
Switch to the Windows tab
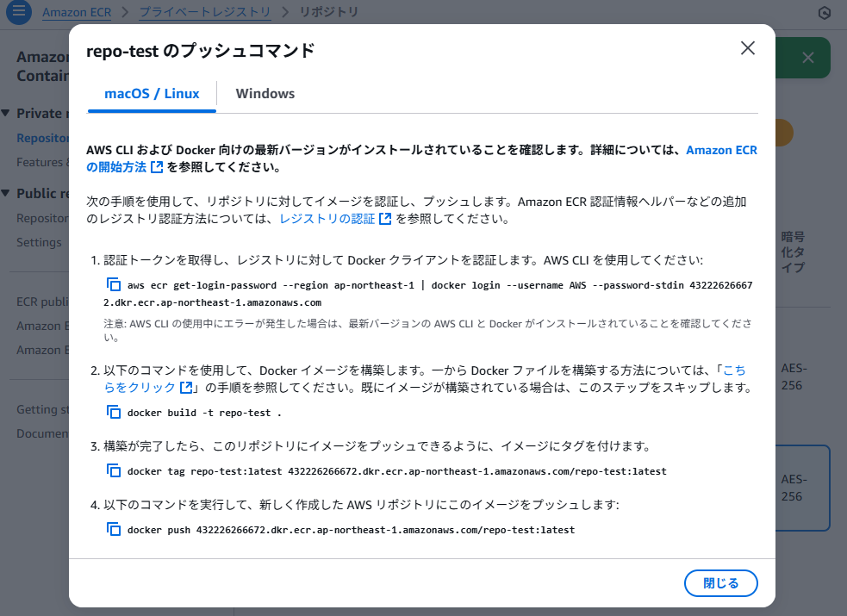(265, 94)
